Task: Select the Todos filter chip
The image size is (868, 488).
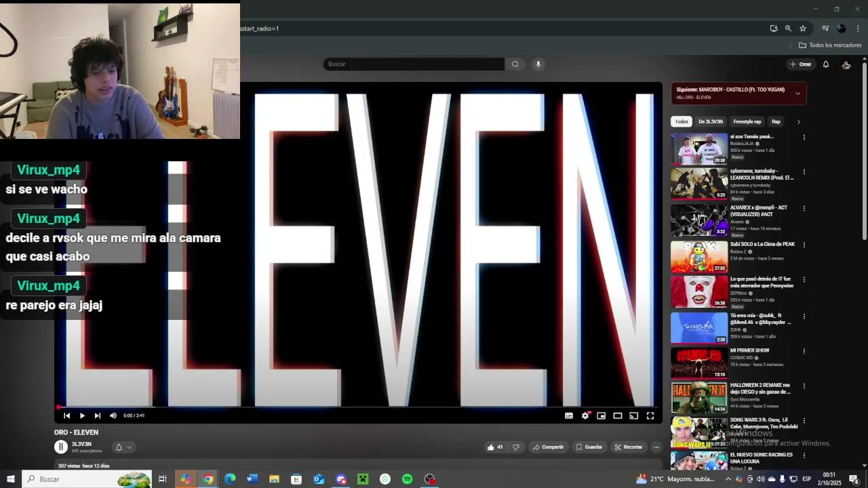Action: [682, 121]
